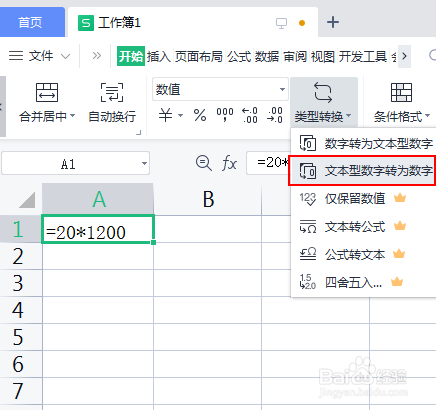The height and width of the screenshot is (410, 436).
Task: Expand the 合并居中 dropdown arrow
Action: tap(73, 116)
